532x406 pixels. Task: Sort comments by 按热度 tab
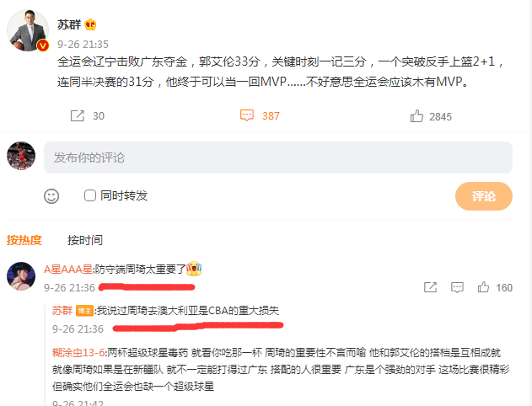coord(24,240)
